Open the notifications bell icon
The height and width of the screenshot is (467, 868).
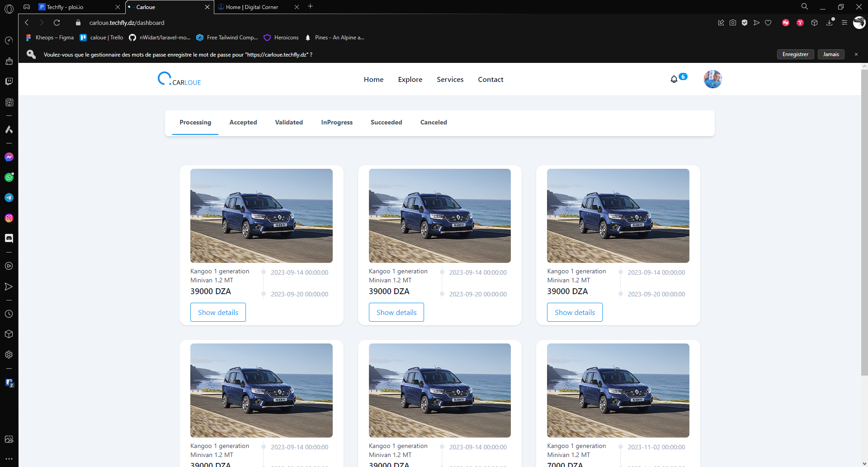click(x=674, y=80)
